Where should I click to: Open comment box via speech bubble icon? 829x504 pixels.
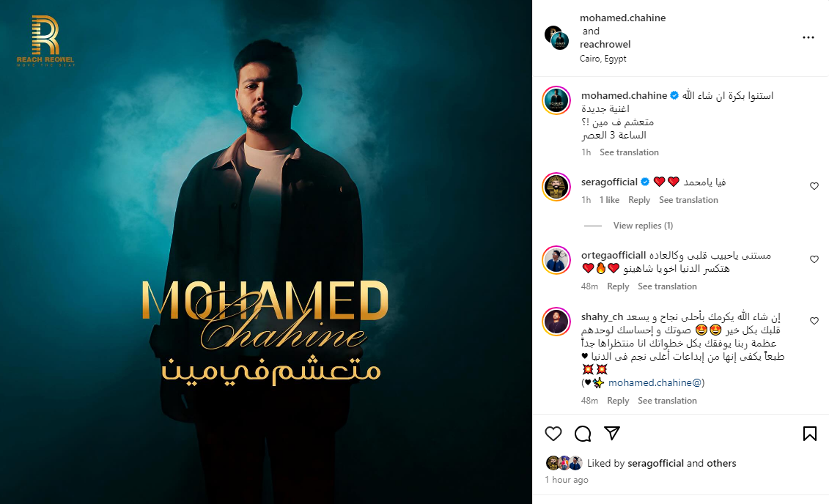point(583,434)
